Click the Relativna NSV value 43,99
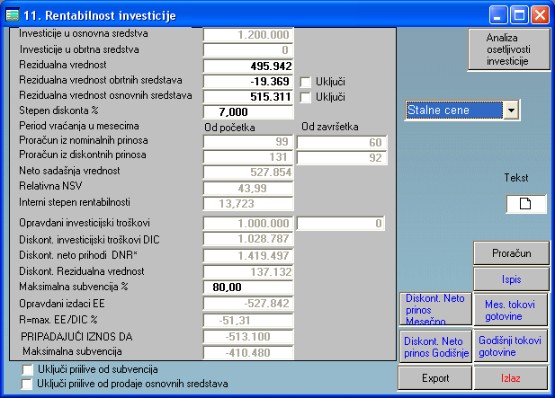This screenshot has width=555, height=398. click(248, 188)
